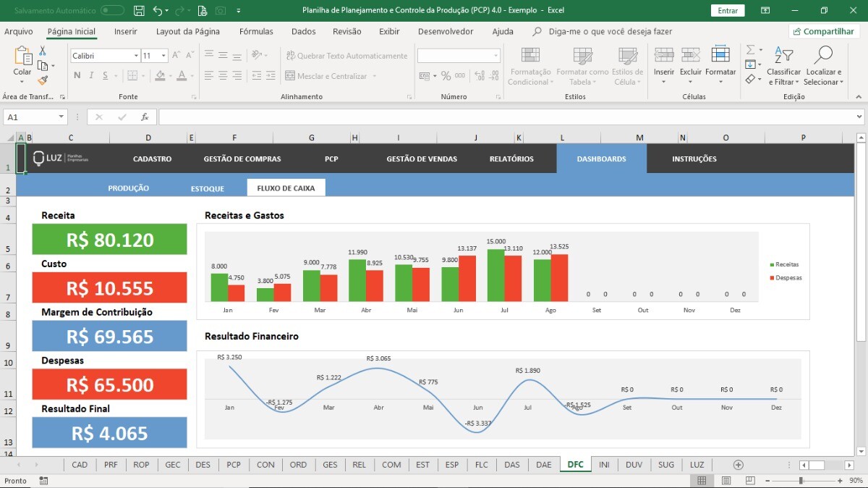Open Classificar e Filtrar tool

pyautogui.click(x=784, y=66)
